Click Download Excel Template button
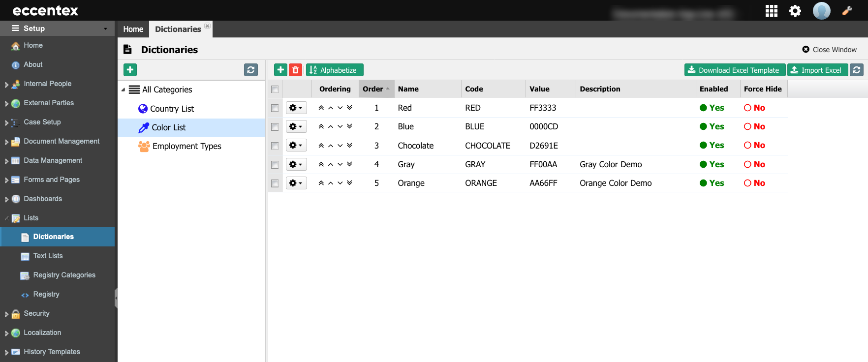The height and width of the screenshot is (362, 868). coord(735,70)
